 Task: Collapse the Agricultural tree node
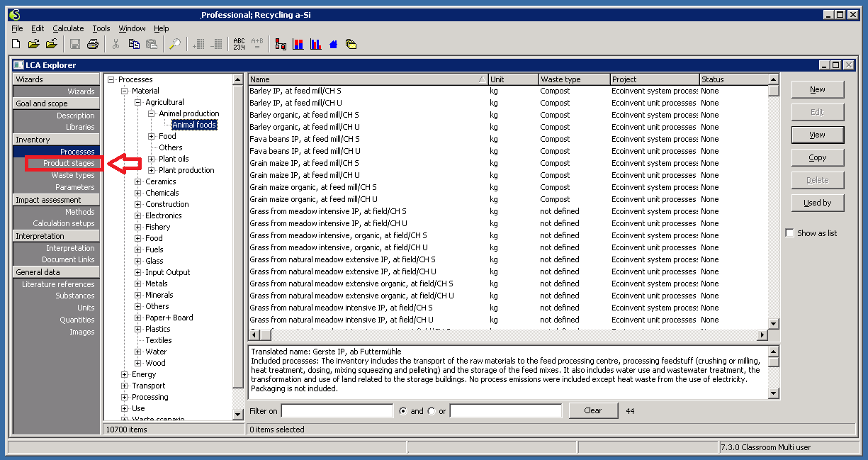pyautogui.click(x=139, y=102)
